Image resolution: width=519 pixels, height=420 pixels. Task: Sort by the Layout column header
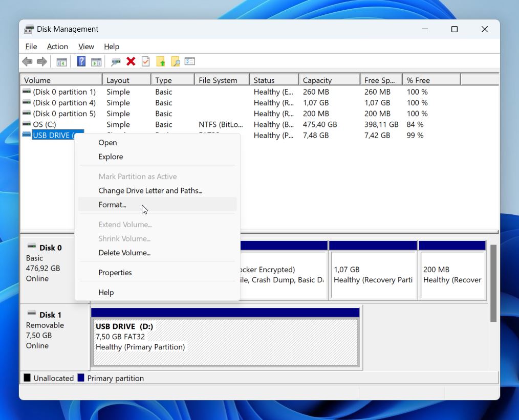click(127, 80)
